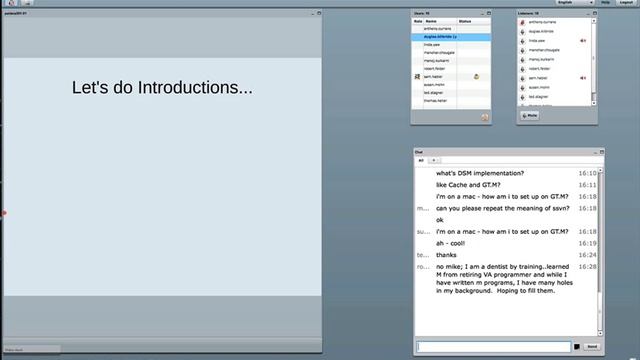The width and height of the screenshot is (640, 360).
Task: Minimize the Users window
Action: (x=482, y=13)
